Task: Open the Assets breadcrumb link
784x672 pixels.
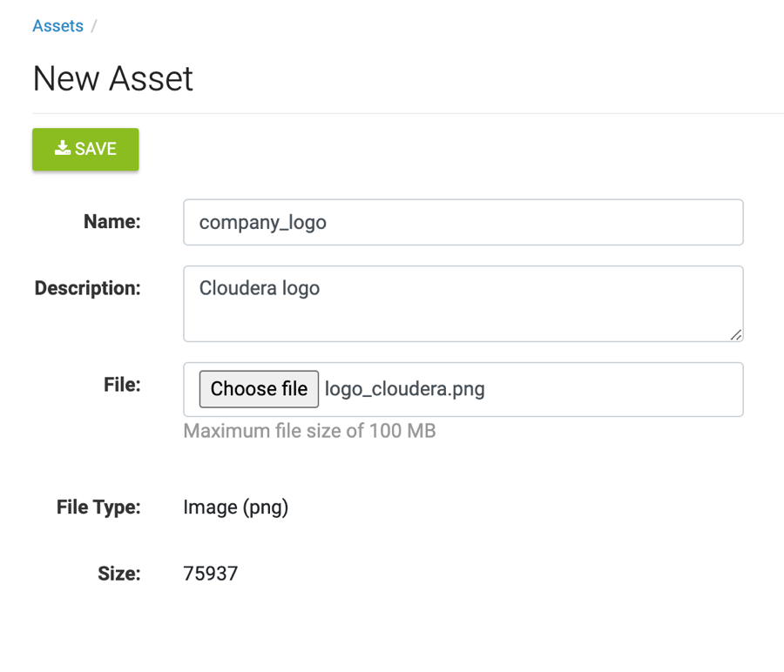Action: (58, 26)
